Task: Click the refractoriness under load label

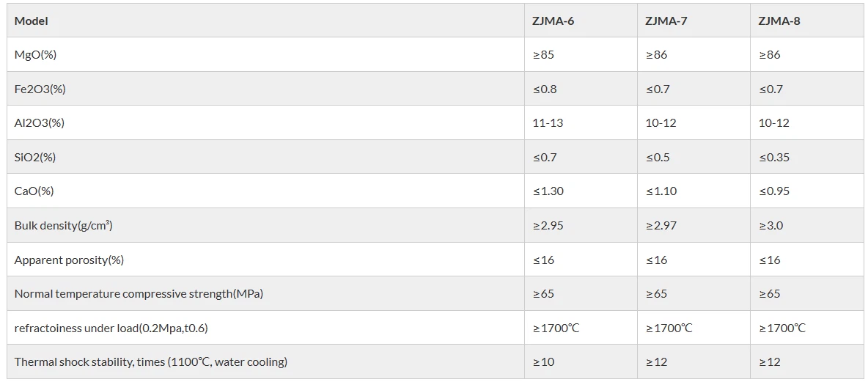Action: [x=111, y=328]
